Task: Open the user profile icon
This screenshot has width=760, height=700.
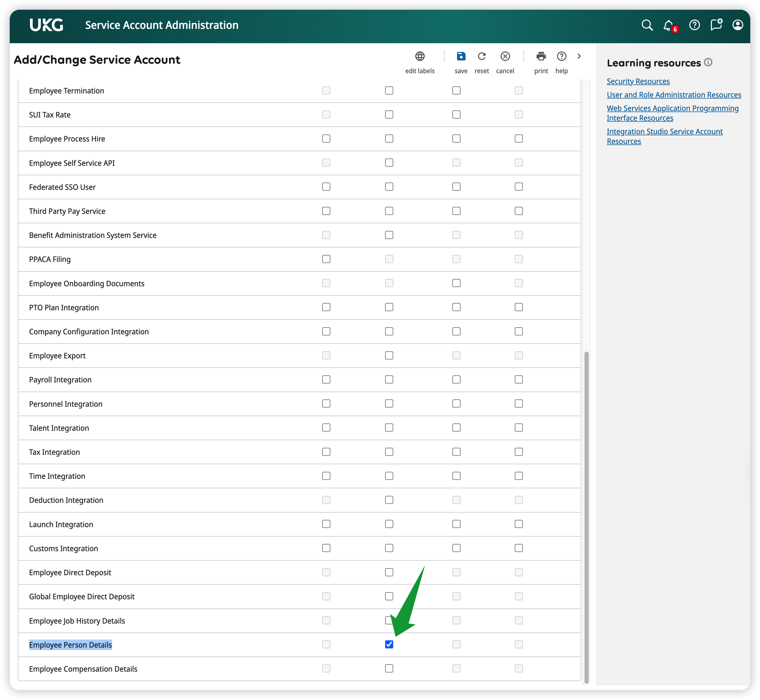Action: point(737,25)
